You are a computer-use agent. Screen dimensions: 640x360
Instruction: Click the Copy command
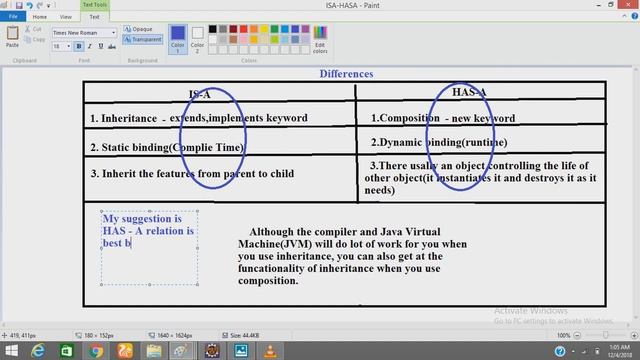[34, 40]
